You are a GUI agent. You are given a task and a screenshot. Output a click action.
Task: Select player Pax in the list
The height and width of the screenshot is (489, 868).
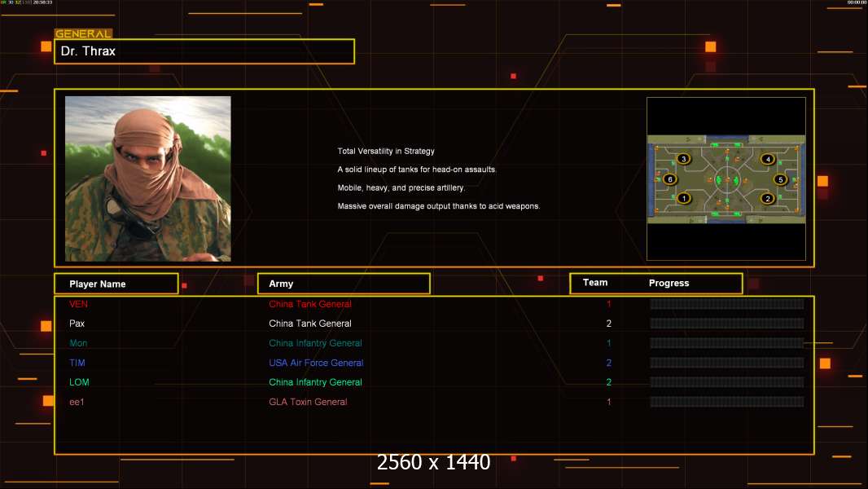point(77,324)
